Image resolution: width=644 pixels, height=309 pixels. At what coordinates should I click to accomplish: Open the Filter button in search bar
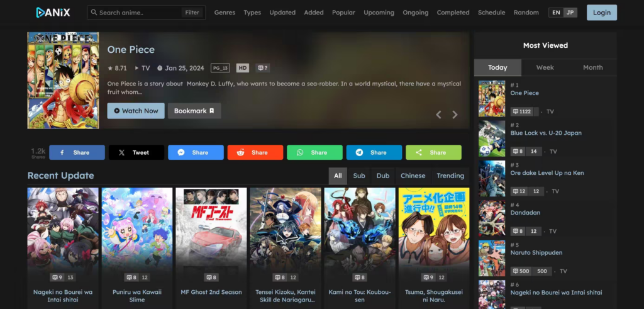192,13
